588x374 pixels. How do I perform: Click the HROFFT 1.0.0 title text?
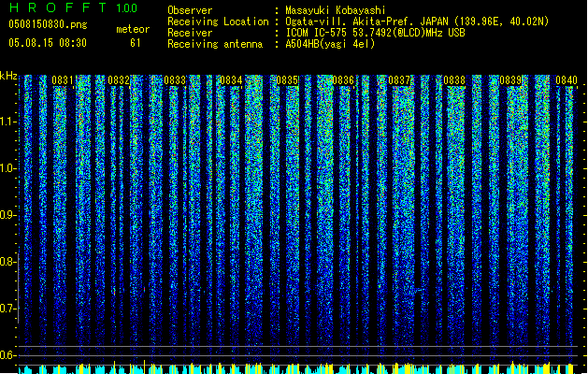point(73,7)
